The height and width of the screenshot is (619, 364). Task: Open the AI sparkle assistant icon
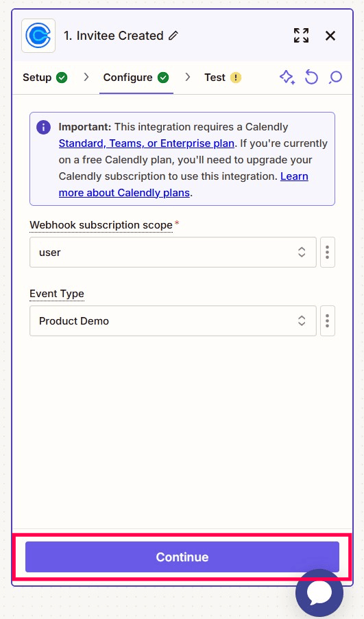coord(287,78)
